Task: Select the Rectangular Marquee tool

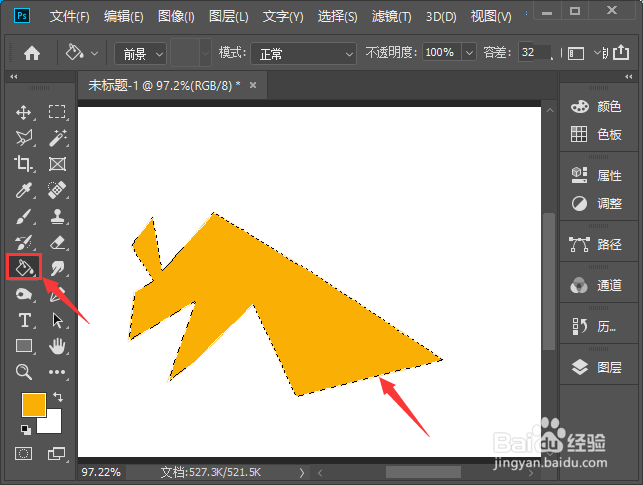Action: pos(57,112)
